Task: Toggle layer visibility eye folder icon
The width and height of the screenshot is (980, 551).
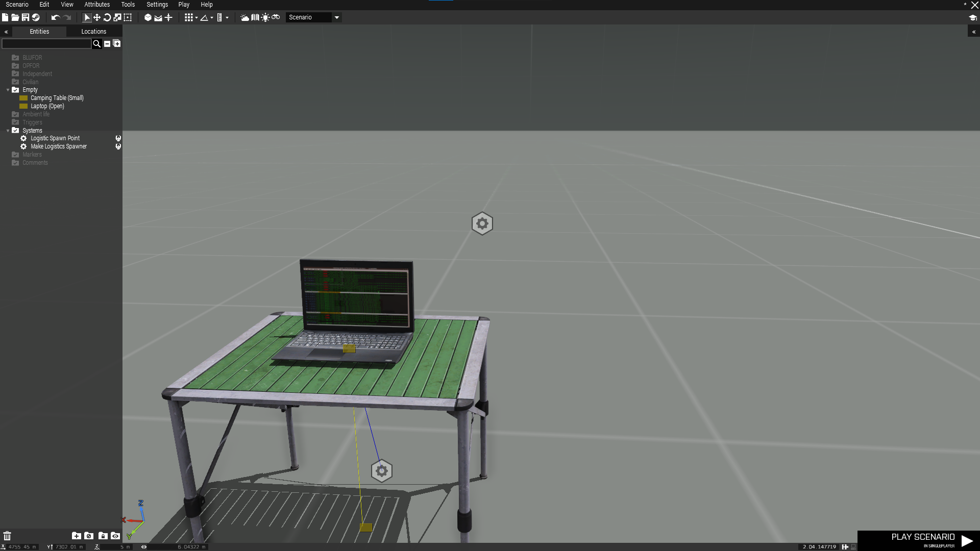Action: pyautogui.click(x=115, y=536)
